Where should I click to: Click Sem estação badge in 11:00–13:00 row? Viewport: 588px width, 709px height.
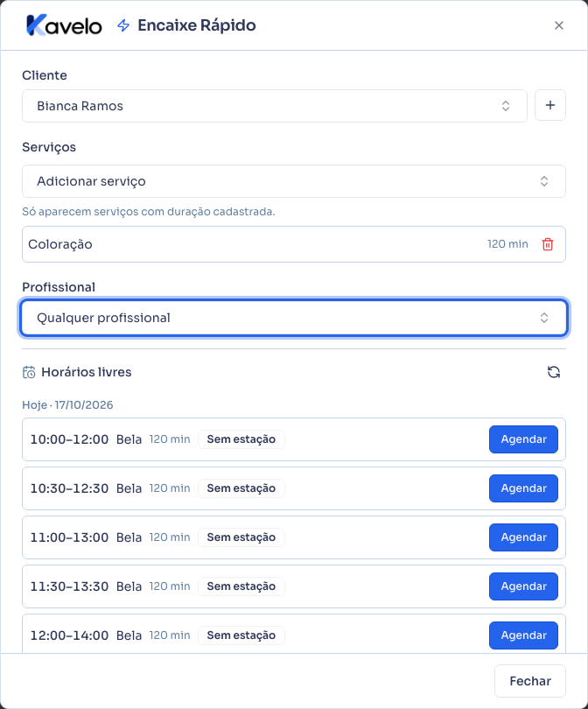241,537
